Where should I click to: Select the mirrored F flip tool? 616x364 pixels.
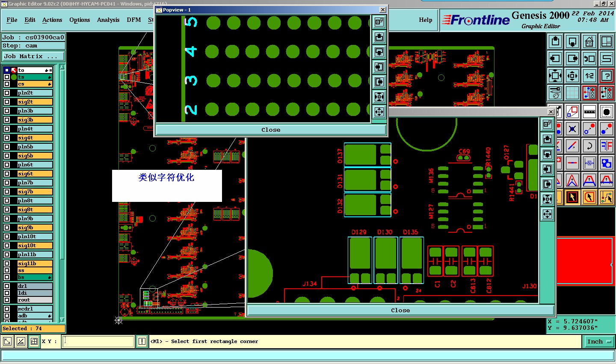point(607,146)
